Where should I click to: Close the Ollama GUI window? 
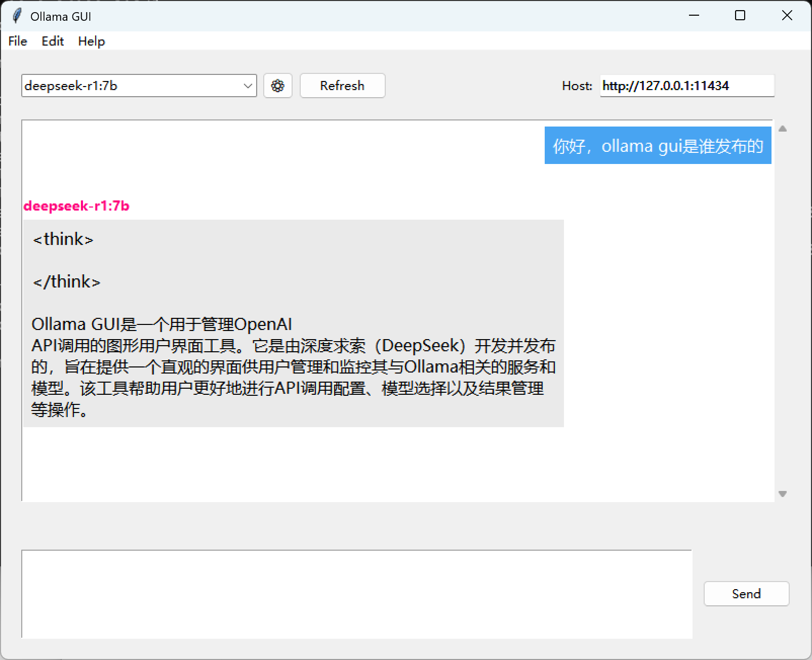[x=787, y=16]
